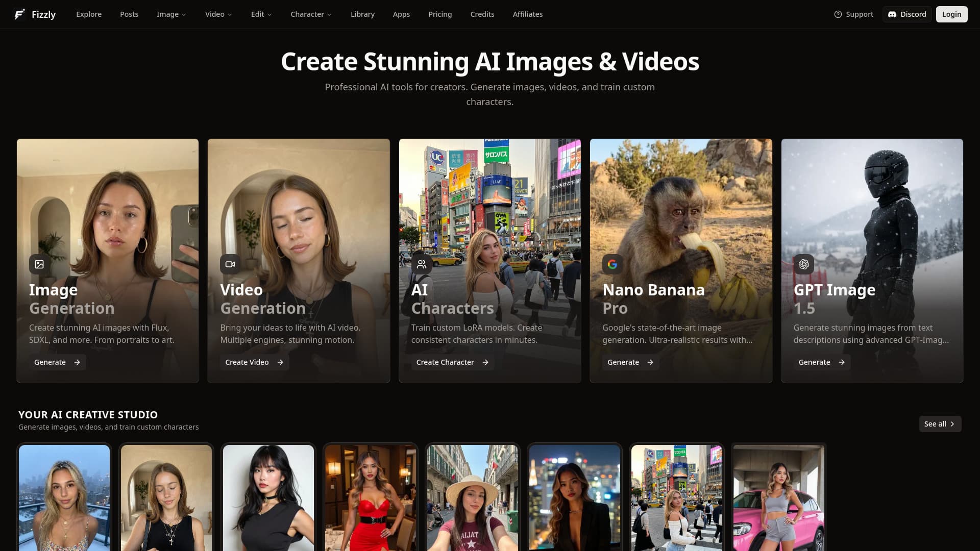Expand the Image dropdown menu
The height and width of the screenshot is (551, 980).
point(171,14)
